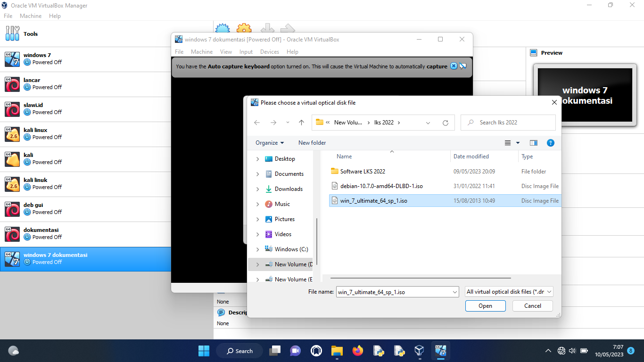This screenshot has width=644, height=362.
Task: Open File menu in the VM window
Action: (179, 52)
